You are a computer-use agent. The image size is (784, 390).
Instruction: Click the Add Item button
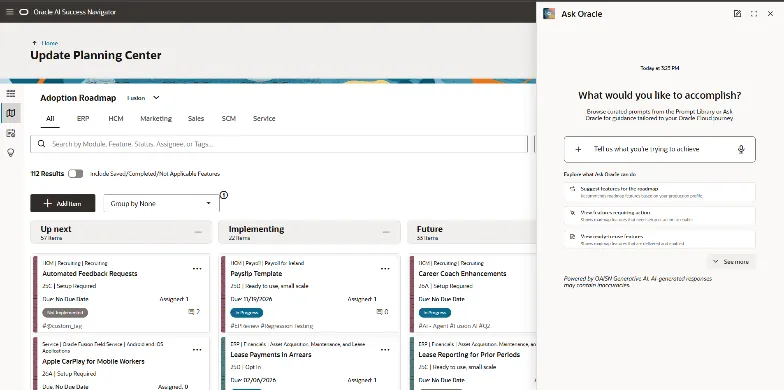coord(62,203)
